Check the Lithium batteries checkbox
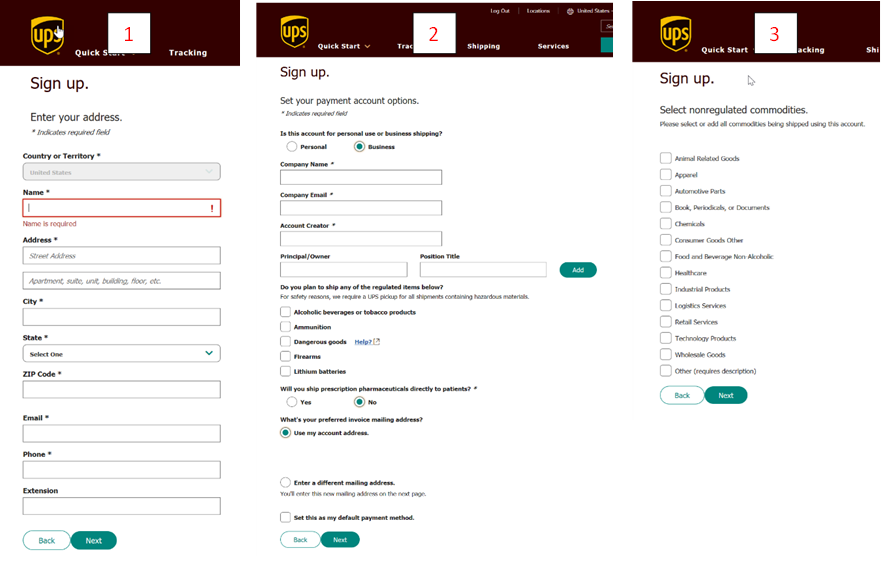882x570 pixels. tap(286, 371)
